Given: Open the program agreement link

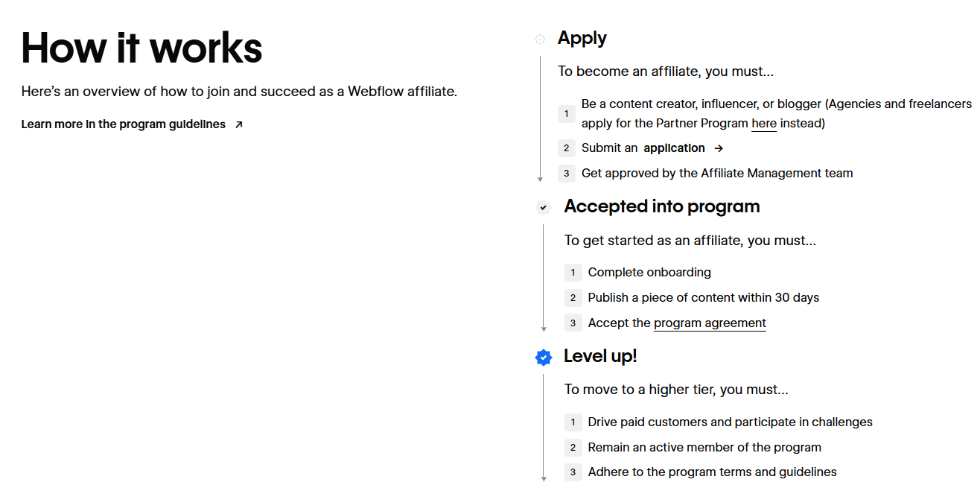Looking at the screenshot, I should [709, 323].
